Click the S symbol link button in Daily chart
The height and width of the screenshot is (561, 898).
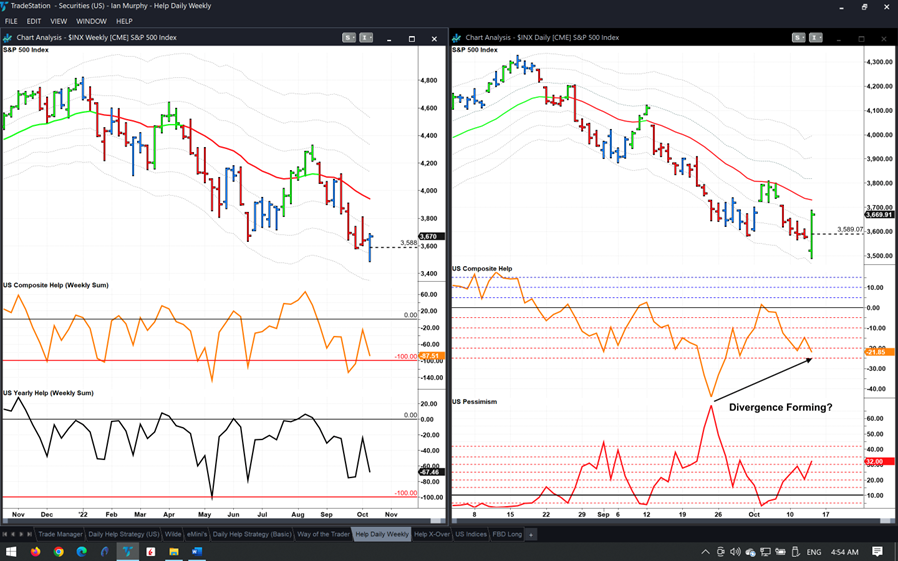(x=799, y=38)
